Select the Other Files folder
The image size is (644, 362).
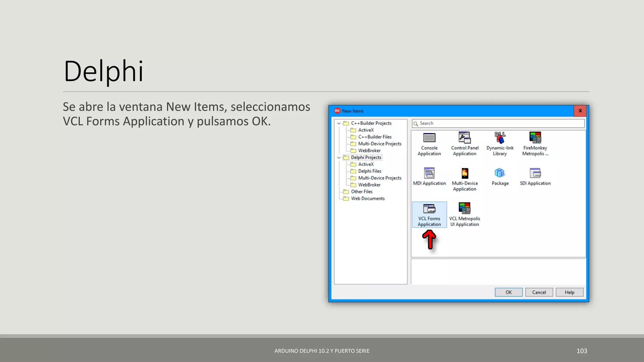(358, 192)
